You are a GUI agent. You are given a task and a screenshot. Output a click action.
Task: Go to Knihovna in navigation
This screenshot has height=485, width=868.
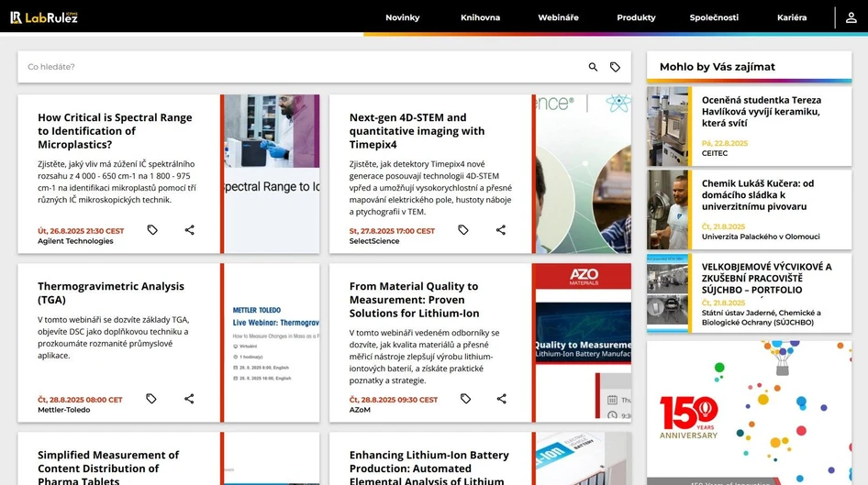point(480,17)
